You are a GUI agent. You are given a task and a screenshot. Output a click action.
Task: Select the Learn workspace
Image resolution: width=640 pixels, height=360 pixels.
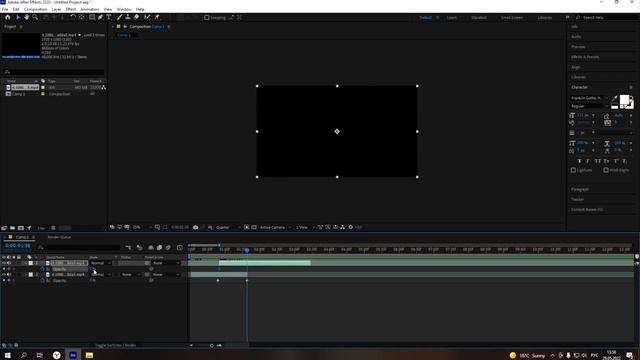[451, 18]
